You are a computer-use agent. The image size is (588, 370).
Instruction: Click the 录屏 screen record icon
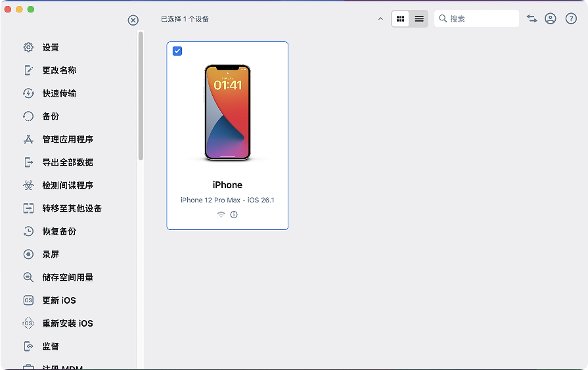coord(28,254)
